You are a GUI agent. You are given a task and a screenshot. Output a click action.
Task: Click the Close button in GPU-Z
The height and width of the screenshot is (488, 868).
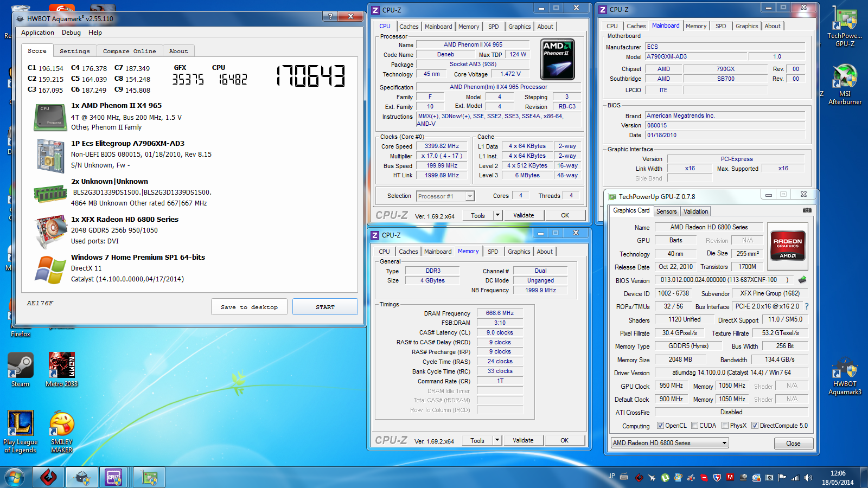coord(793,444)
